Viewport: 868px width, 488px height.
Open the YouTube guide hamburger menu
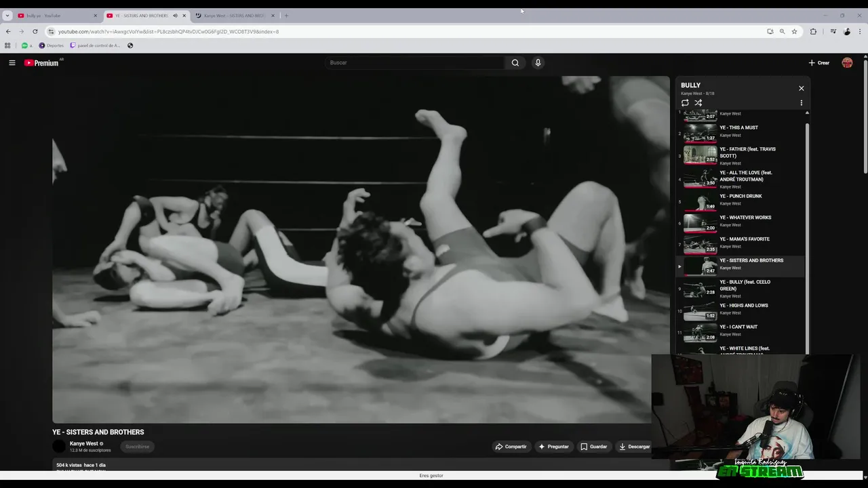coord(12,62)
